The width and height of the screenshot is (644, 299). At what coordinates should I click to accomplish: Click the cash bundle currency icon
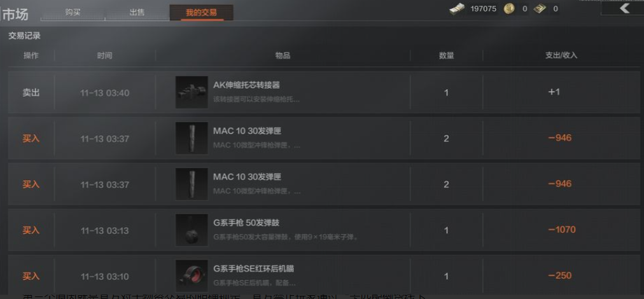click(x=457, y=9)
